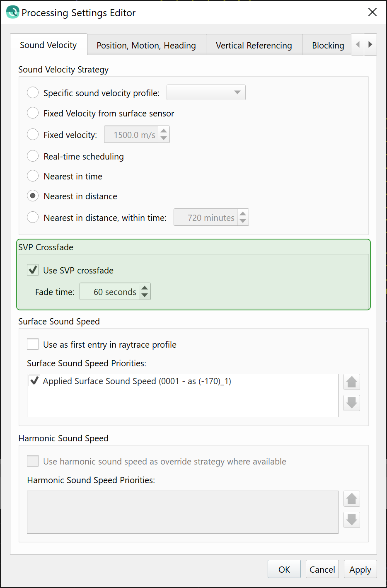387x588 pixels.
Task: Select Fixed Velocity from surface sensor
Action: click(33, 113)
